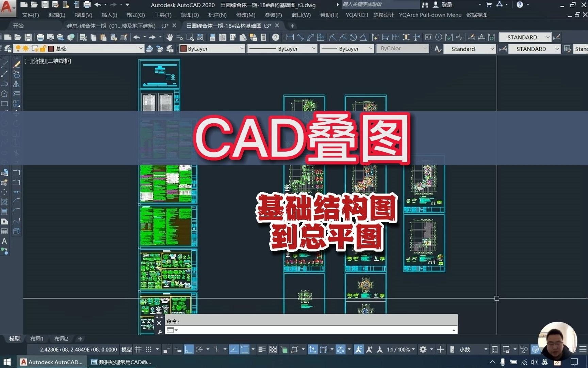
Task: Open the 基础 layer dropdown
Action: click(140, 49)
